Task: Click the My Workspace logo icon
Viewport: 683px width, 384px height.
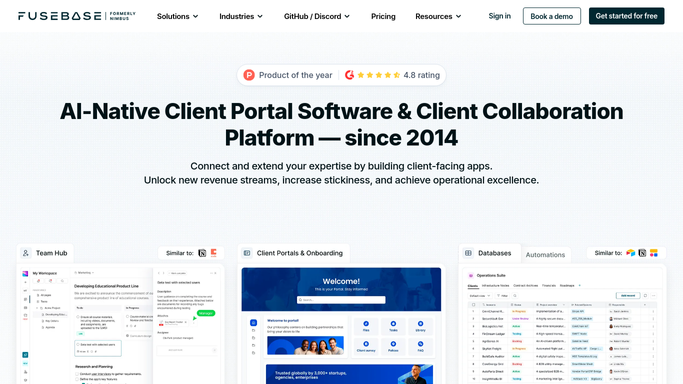Action: (25, 273)
